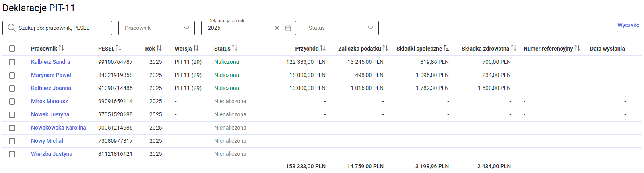The height and width of the screenshot is (173, 644).
Task: Open employee Marynarz Paweł
Action: (x=51, y=75)
